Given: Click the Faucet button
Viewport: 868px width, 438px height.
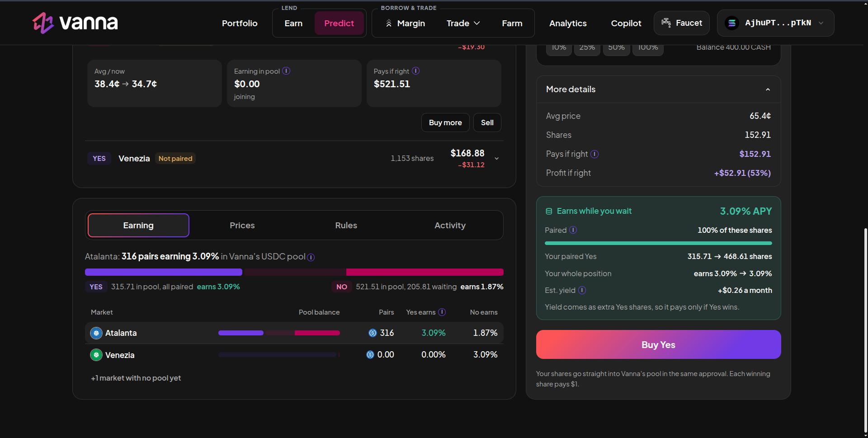Looking at the screenshot, I should click(x=682, y=23).
